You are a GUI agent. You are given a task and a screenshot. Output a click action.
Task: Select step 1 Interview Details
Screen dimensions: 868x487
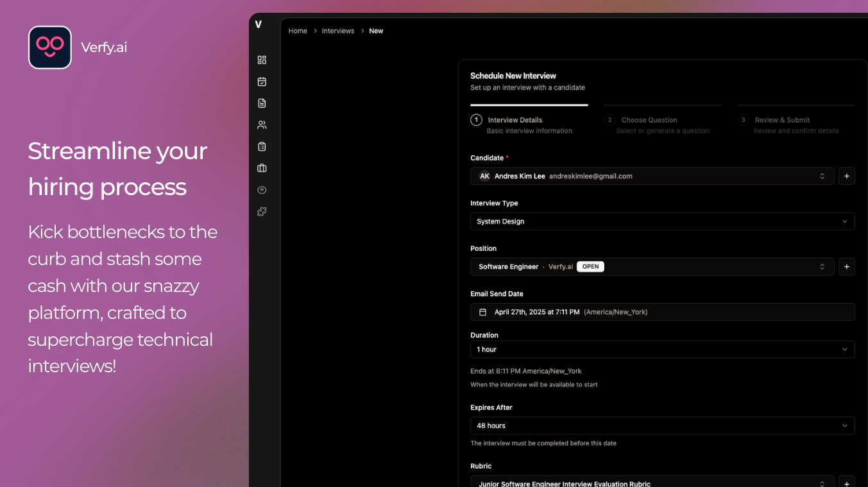(529, 119)
